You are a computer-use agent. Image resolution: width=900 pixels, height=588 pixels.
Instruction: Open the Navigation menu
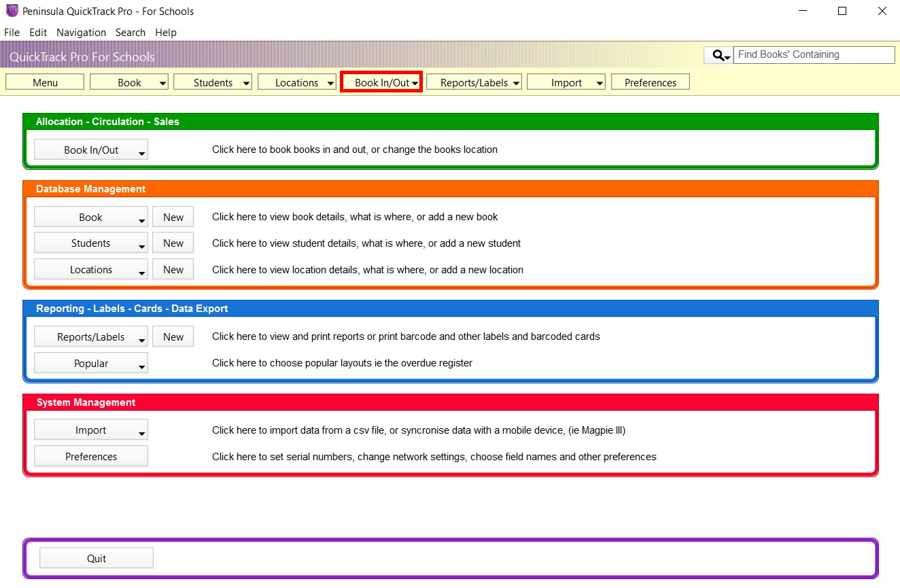81,32
